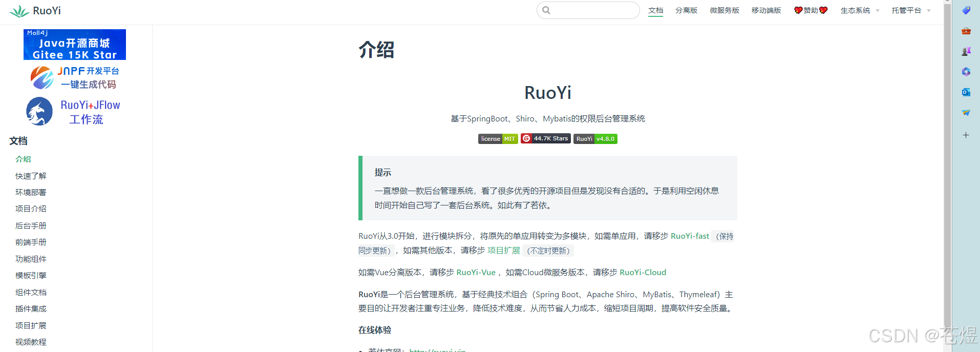This screenshot has height=352, width=980.
Task: Expand the 生态系统 dropdown menu
Action: [x=860, y=10]
